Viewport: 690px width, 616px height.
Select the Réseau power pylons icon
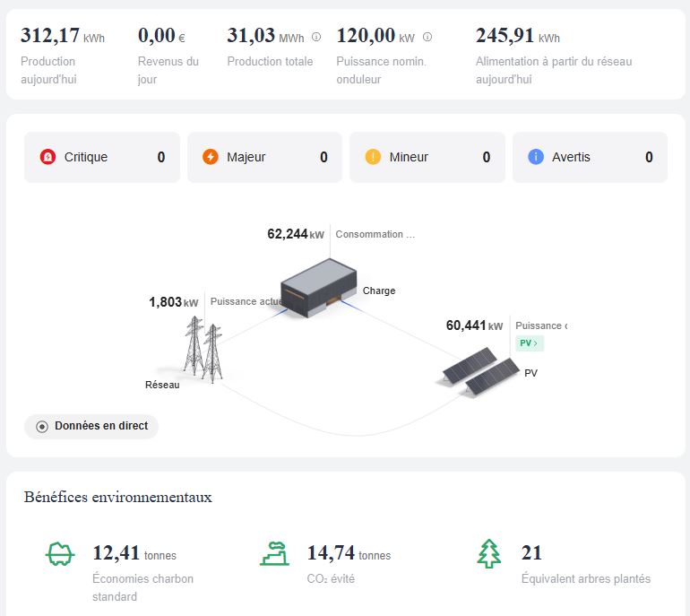pyautogui.click(x=203, y=349)
